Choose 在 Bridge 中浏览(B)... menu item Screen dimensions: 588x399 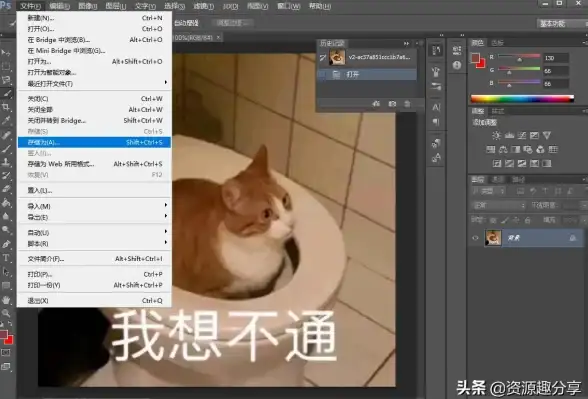point(94,40)
